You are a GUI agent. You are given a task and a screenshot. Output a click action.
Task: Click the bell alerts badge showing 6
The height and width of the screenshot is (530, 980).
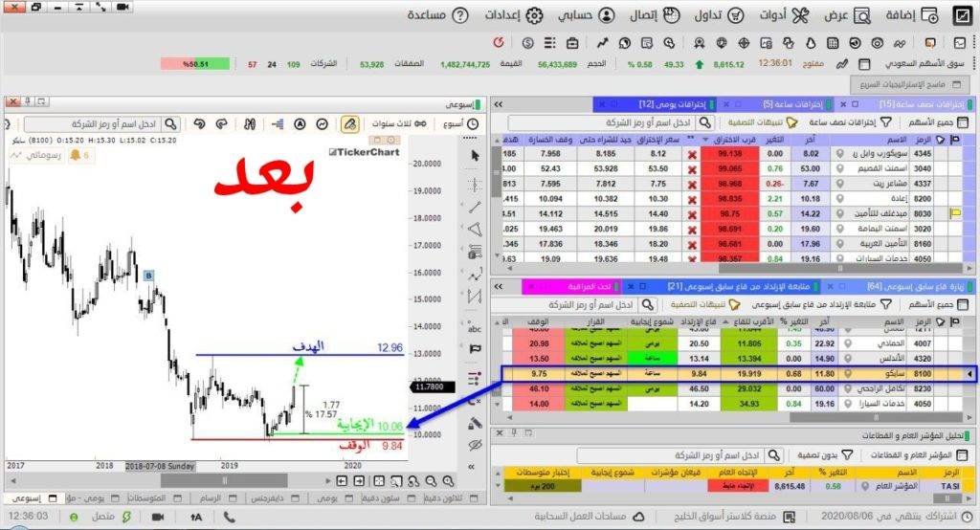(x=80, y=155)
